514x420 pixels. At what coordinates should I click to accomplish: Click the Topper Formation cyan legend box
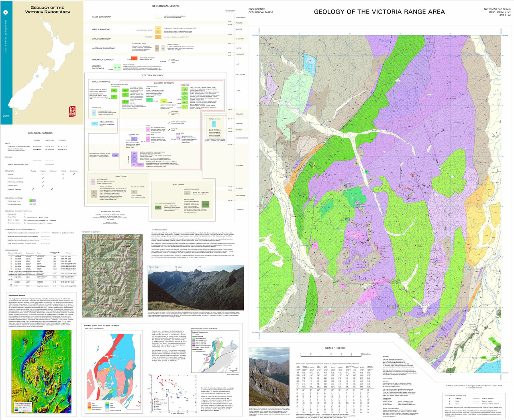(94, 124)
